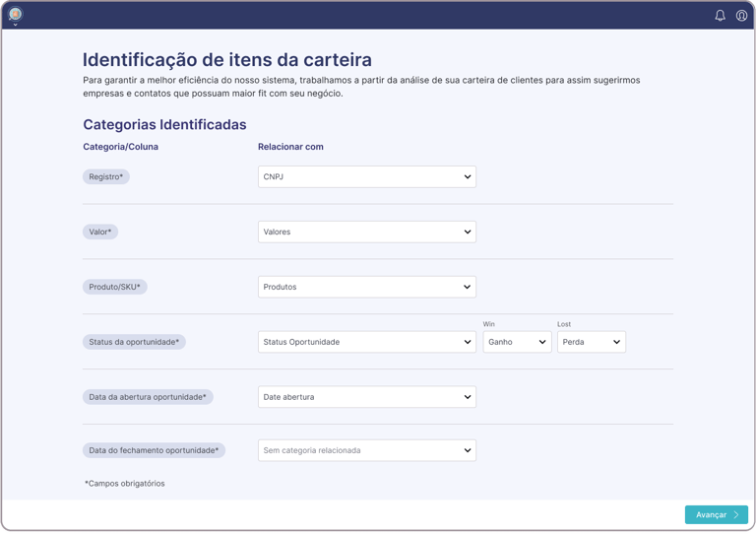
Task: Open the CNPJ dropdown for Registro
Action: coord(366,176)
